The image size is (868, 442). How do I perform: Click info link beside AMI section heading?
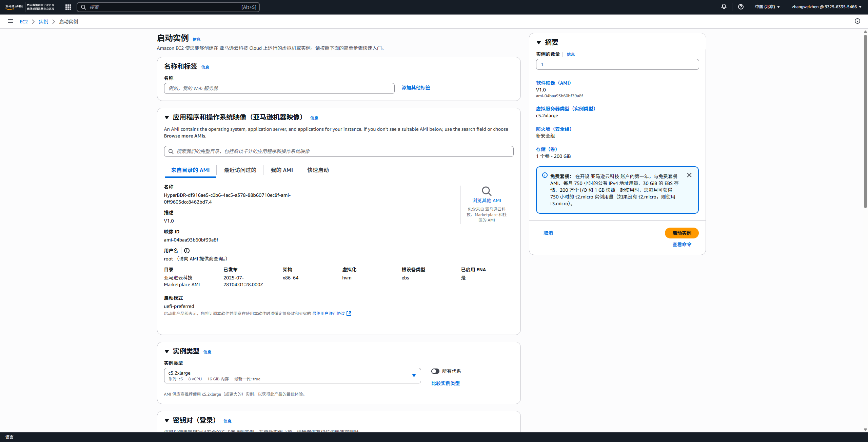click(x=314, y=118)
